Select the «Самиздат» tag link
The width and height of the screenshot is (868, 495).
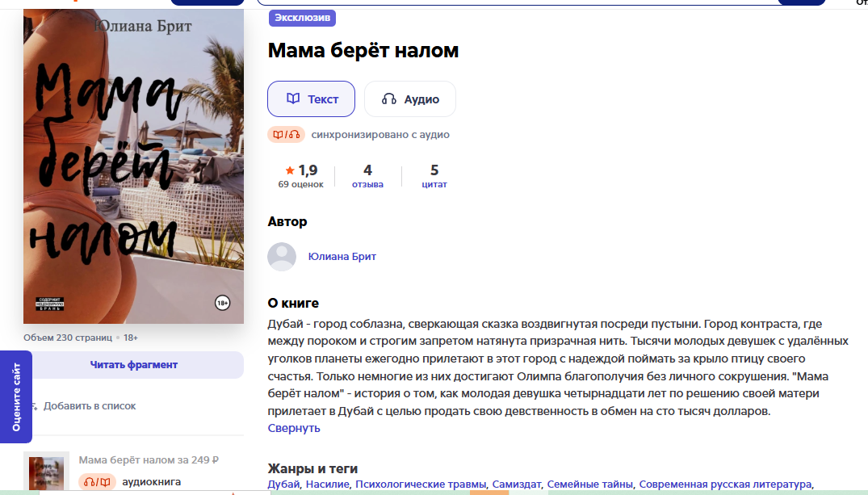516,485
